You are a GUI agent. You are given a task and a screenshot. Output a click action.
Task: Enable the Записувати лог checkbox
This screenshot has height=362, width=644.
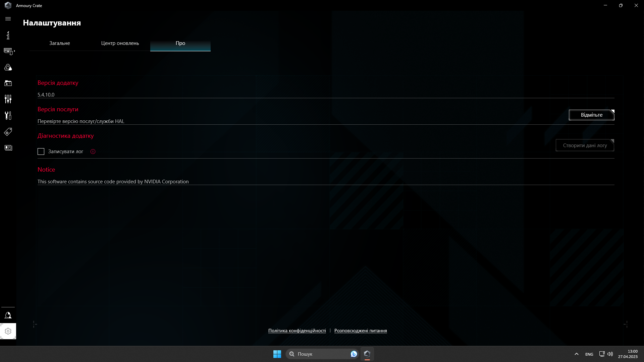tap(41, 151)
